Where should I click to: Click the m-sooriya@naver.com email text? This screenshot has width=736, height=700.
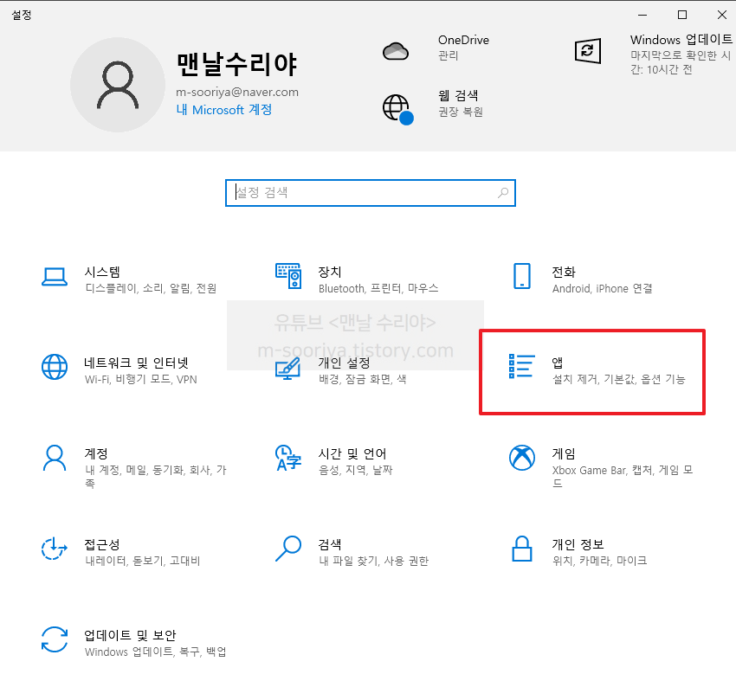tap(237, 92)
